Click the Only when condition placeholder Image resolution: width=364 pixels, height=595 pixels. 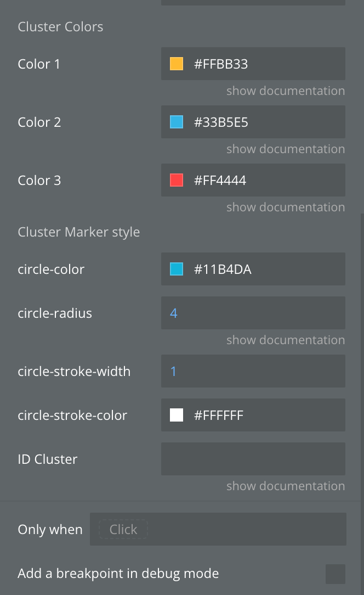[123, 529]
